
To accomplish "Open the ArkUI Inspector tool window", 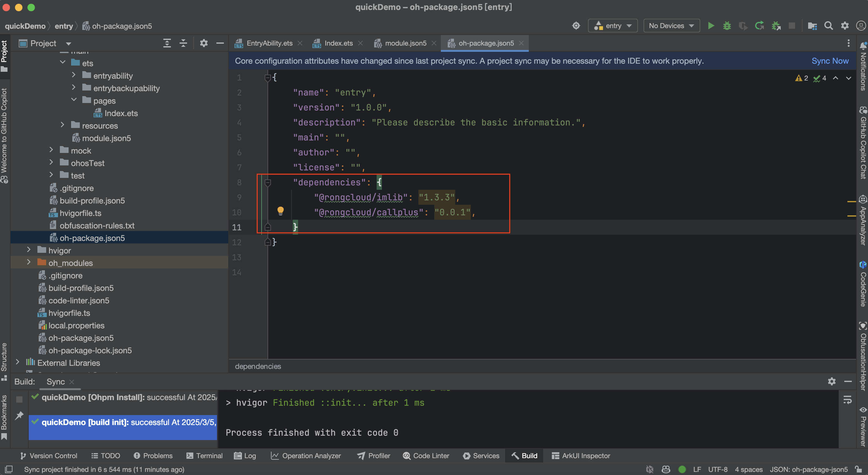I will [581, 455].
